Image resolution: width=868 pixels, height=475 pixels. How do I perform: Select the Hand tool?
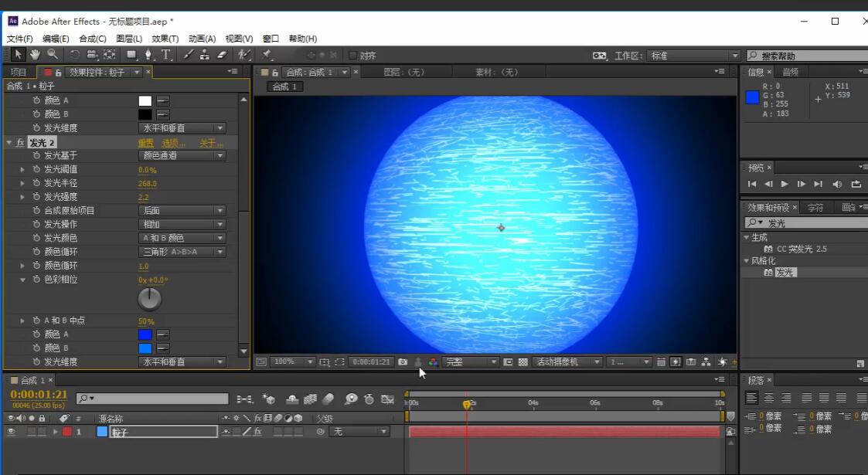(x=35, y=55)
